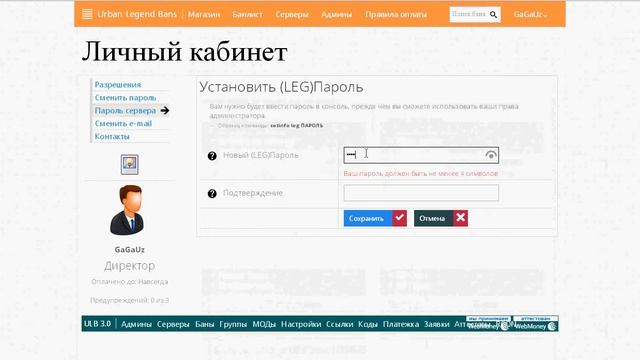Open Банлист in top navigation
This screenshot has width=640, height=360.
(247, 14)
